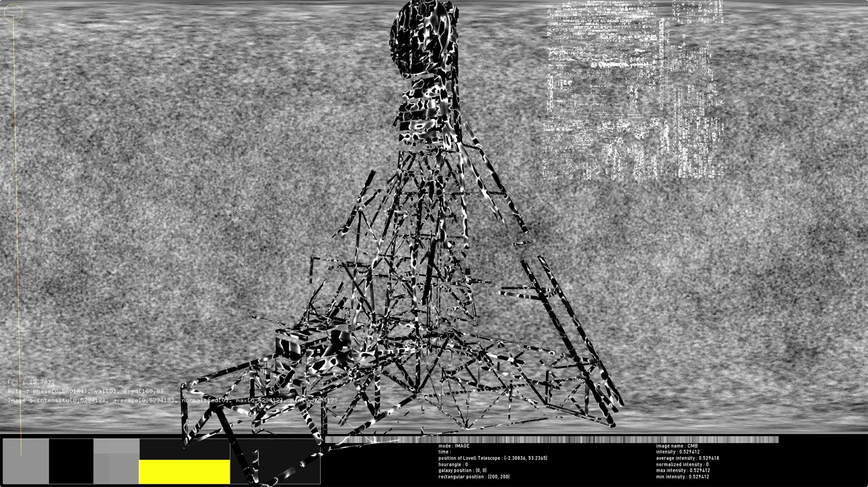Select the yellow color block in bottom panel
The image size is (868, 487).
[x=184, y=472]
